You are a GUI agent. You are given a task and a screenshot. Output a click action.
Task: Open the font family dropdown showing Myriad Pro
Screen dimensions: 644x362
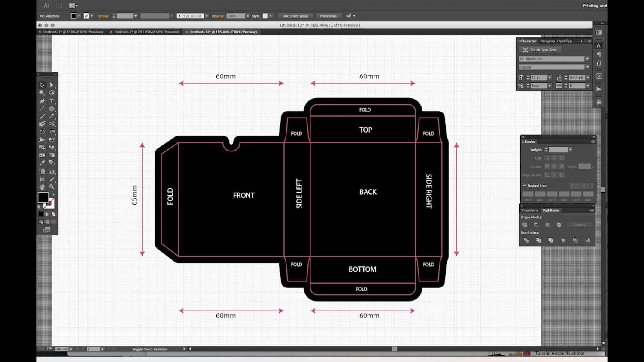point(586,59)
